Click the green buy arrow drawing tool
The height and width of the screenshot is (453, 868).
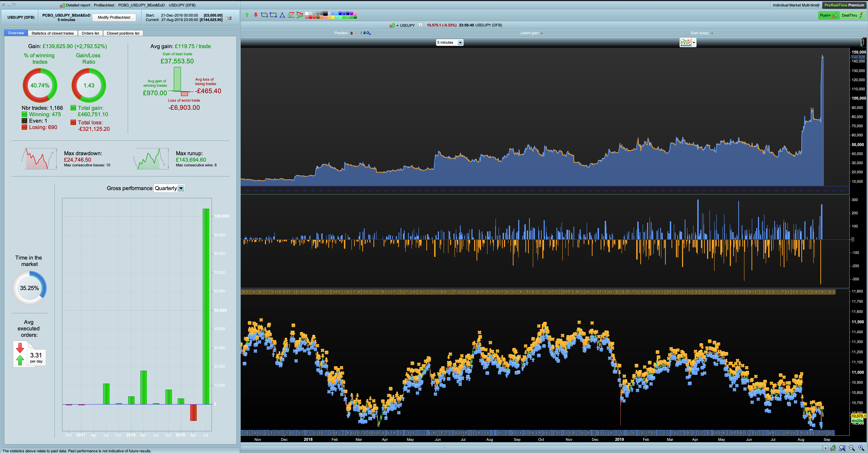pyautogui.click(x=247, y=15)
